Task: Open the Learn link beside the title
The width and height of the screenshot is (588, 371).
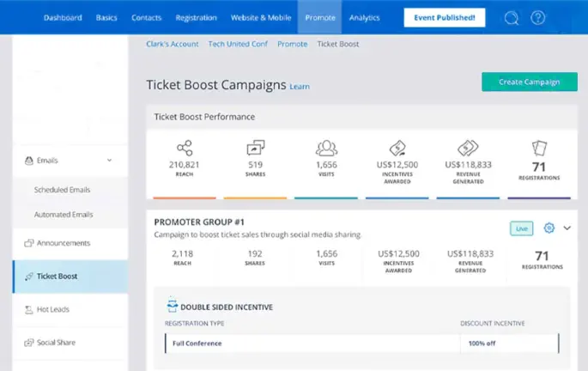Action: (300, 87)
